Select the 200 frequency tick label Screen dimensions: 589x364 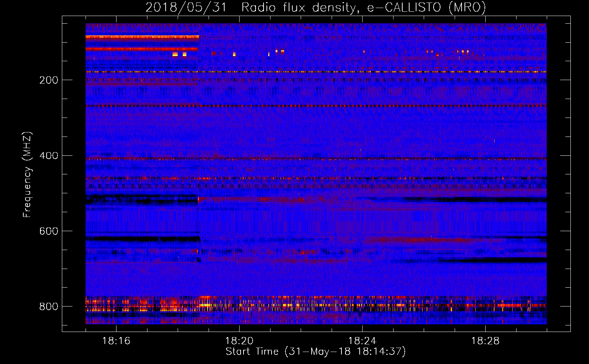pos(49,80)
